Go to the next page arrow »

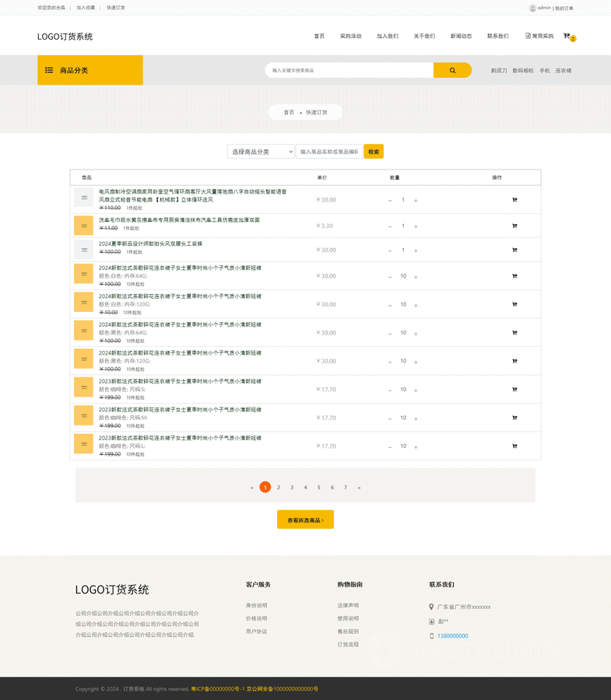359,488
